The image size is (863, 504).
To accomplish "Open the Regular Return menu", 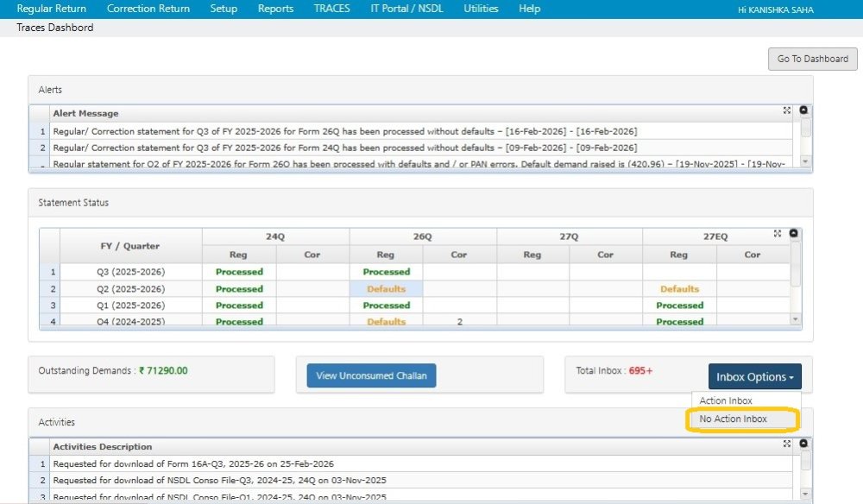I will pyautogui.click(x=54, y=9).
